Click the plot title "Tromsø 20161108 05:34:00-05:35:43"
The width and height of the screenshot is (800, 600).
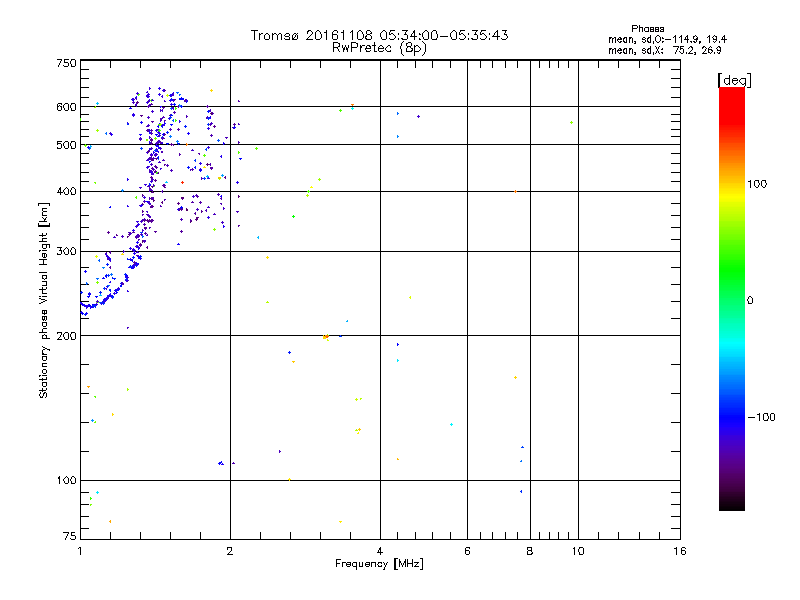(x=379, y=35)
